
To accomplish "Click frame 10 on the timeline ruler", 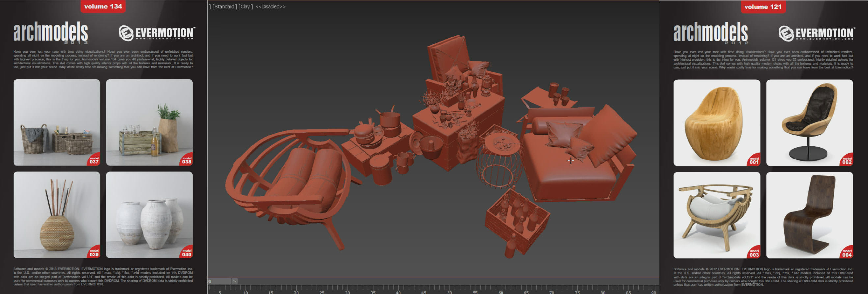I will tap(245, 292).
